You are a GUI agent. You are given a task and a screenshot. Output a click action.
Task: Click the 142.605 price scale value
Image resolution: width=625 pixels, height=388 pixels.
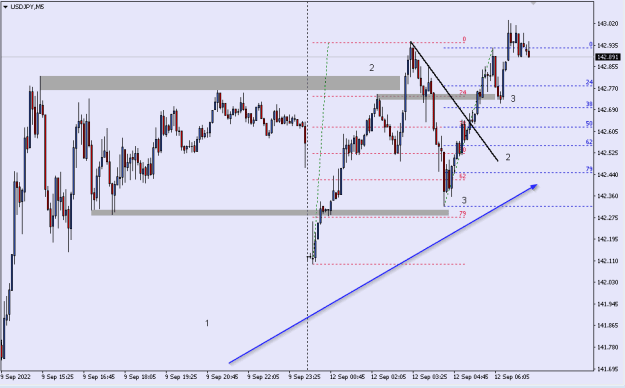(x=607, y=131)
